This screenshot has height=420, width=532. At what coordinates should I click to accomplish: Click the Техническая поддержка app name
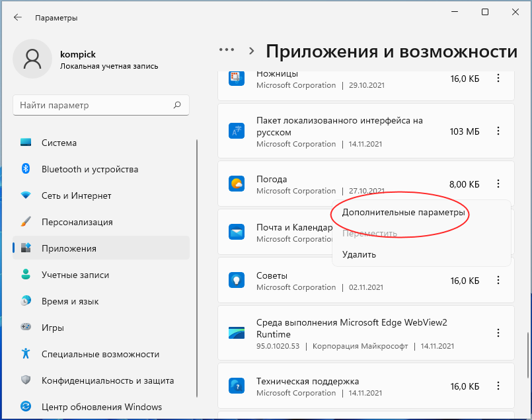click(308, 381)
